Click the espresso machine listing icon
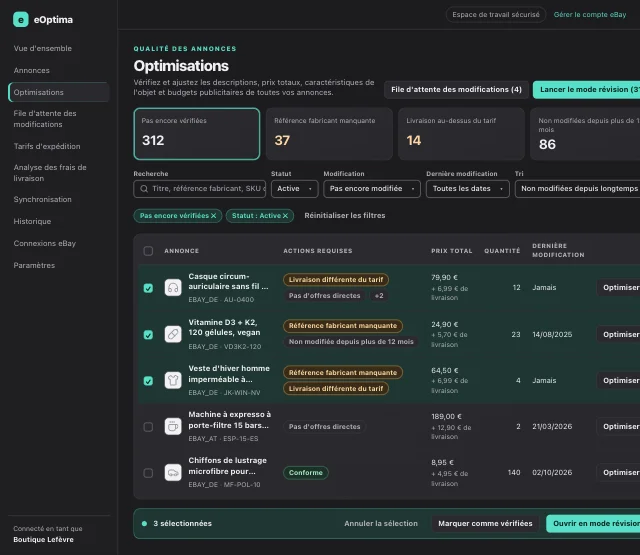Viewport: 640px width, 555px height. tap(173, 426)
